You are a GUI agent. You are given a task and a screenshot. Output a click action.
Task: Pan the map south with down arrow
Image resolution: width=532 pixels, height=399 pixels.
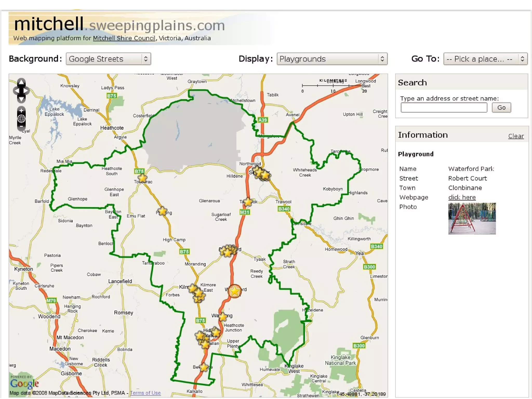tap(21, 99)
